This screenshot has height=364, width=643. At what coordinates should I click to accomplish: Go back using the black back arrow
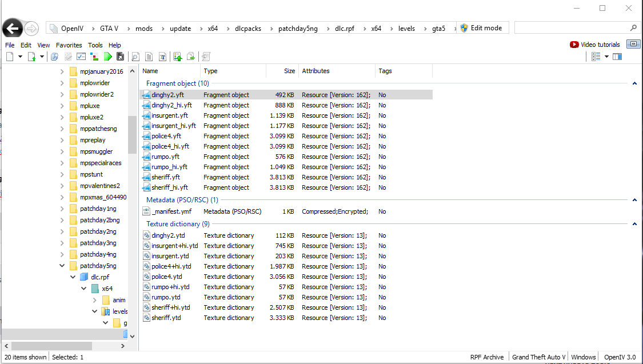click(x=13, y=28)
